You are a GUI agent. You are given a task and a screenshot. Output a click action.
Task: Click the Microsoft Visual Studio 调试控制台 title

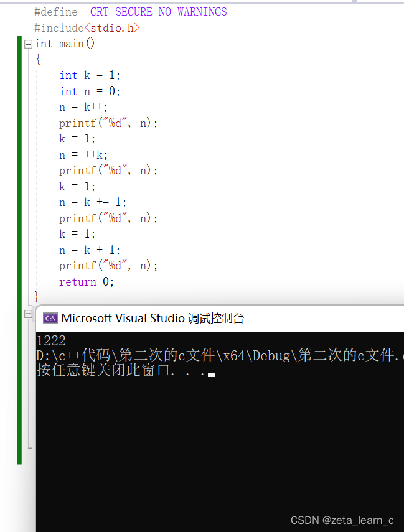coord(153,318)
